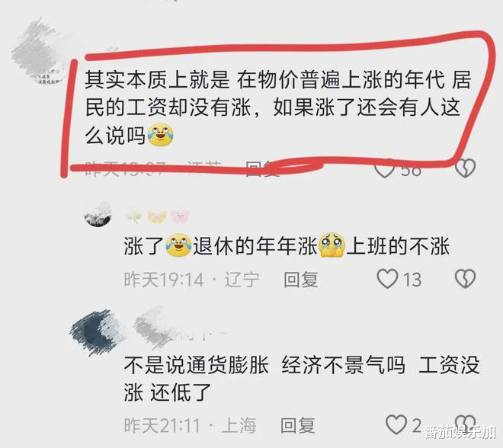Image resolution: width=503 pixels, height=448 pixels.
Task: Select the comment text starting 其实本质上就是
Action: coord(278,107)
